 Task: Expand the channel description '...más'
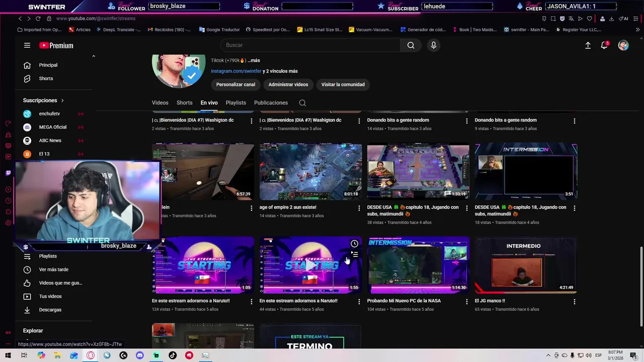[254, 60]
